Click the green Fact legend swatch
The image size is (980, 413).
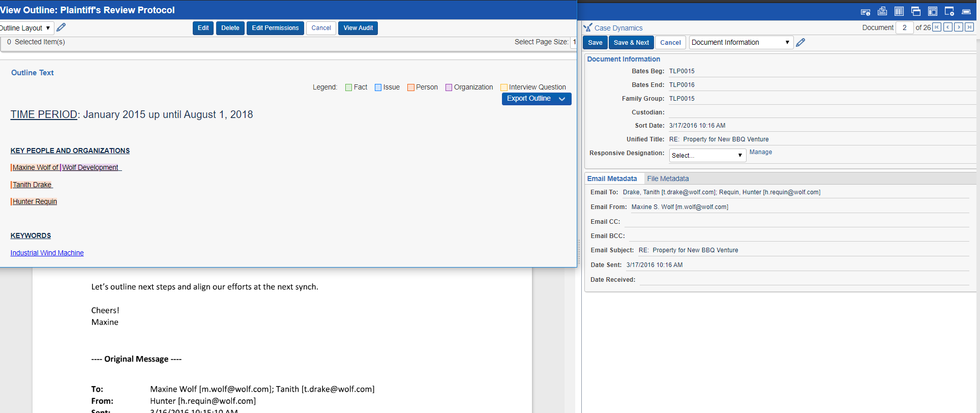pos(348,87)
